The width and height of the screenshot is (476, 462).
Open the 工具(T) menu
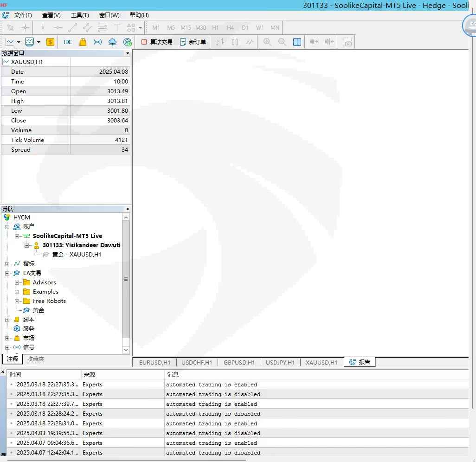point(79,15)
